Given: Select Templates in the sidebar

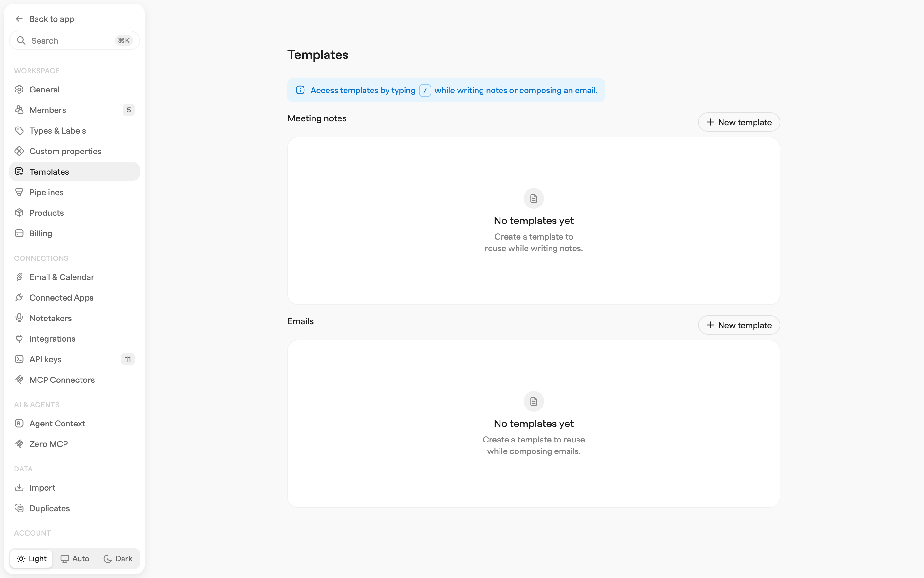Looking at the screenshot, I should 74,172.
